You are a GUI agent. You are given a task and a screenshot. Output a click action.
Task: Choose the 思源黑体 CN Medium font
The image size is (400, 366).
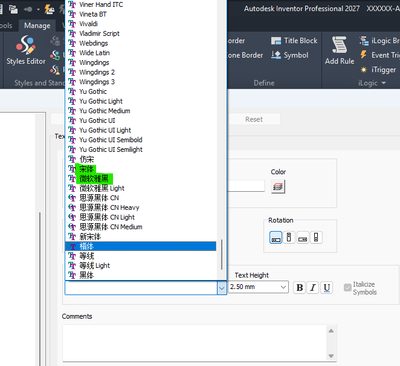[140, 227]
